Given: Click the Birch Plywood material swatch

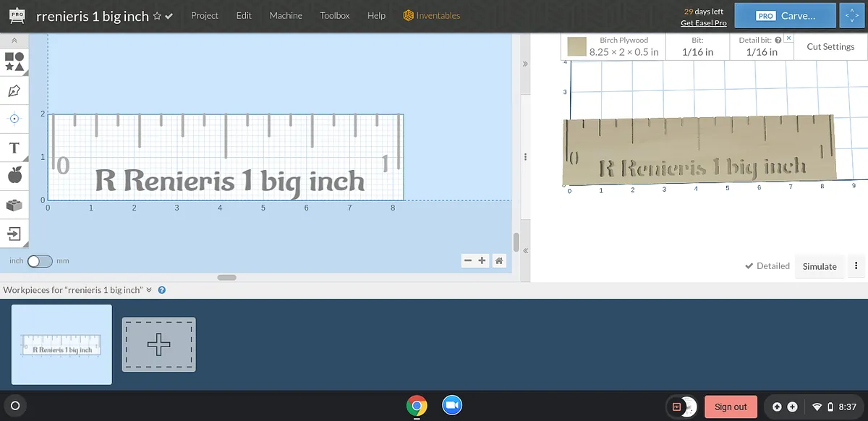Looking at the screenshot, I should [576, 47].
